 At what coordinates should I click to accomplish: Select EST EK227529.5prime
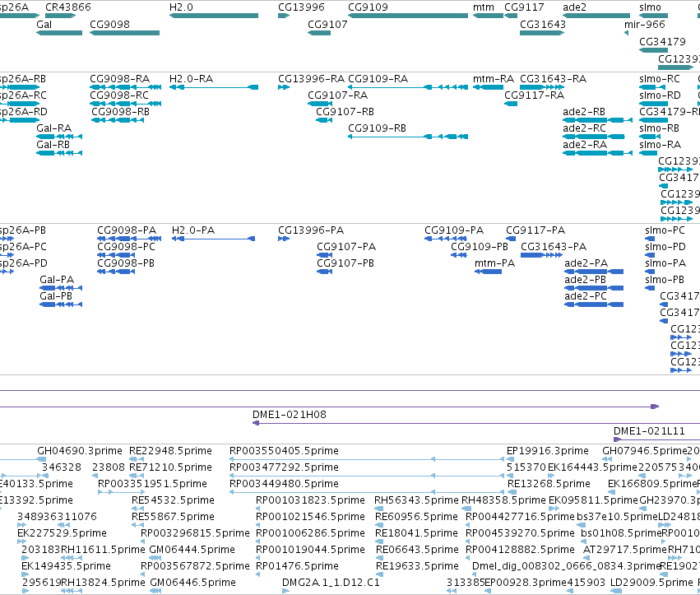(22, 542)
